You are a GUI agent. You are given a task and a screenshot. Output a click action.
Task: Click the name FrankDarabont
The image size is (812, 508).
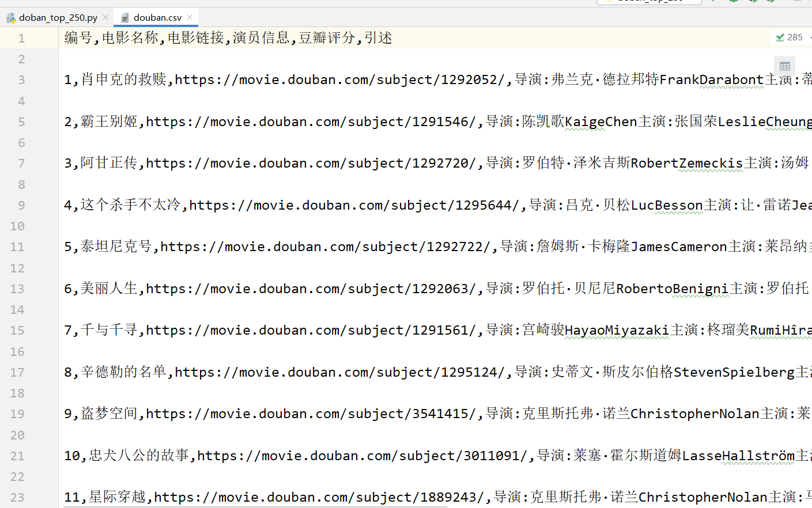tap(712, 79)
